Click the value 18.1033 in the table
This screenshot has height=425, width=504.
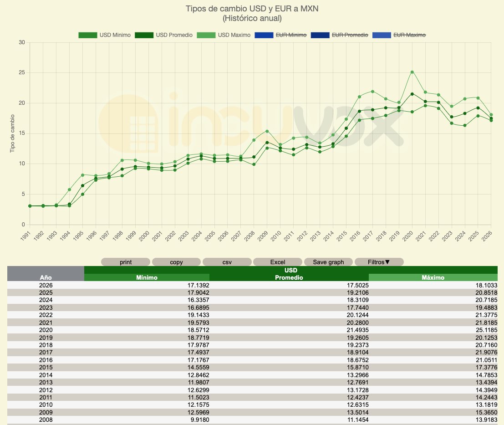coord(486,285)
